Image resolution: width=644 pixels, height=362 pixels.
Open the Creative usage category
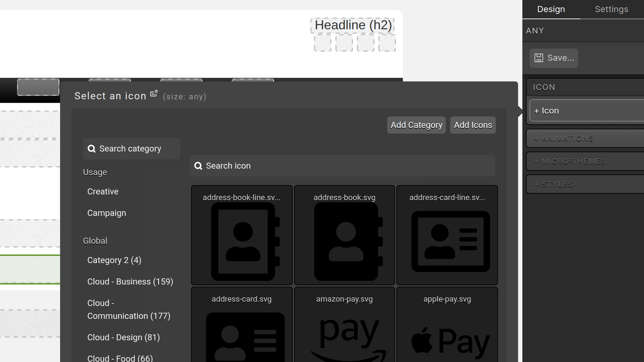[103, 191]
